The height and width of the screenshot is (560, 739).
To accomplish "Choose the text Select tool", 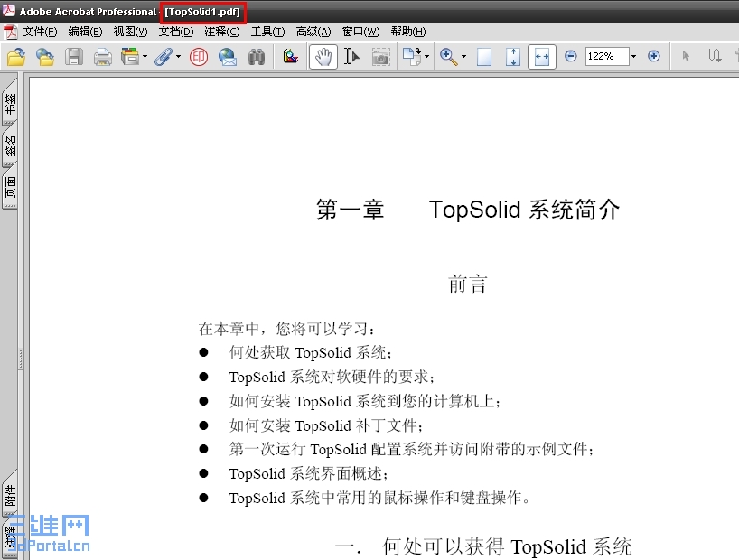I will click(351, 57).
